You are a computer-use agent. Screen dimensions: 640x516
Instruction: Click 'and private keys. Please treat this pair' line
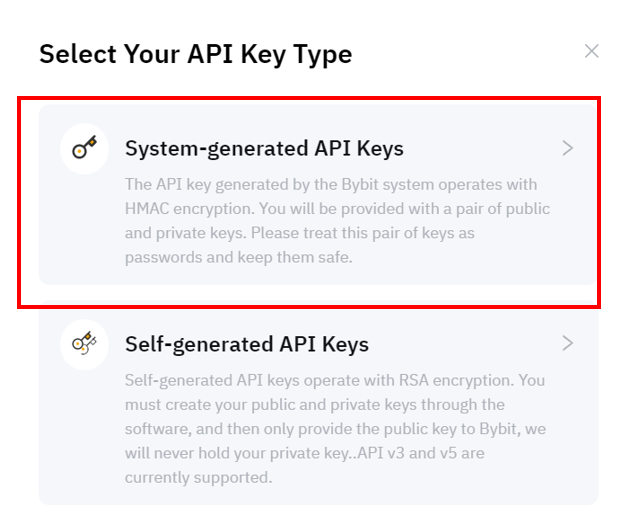click(300, 233)
